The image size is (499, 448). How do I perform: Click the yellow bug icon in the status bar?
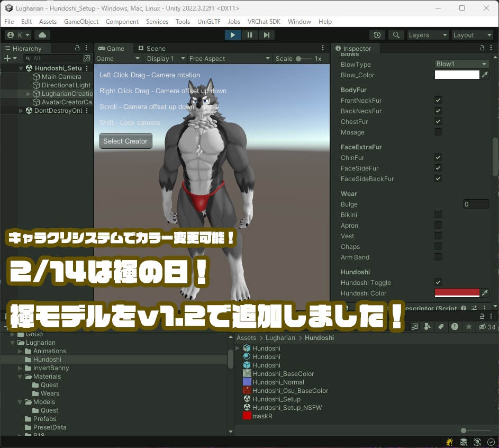pyautogui.click(x=449, y=442)
